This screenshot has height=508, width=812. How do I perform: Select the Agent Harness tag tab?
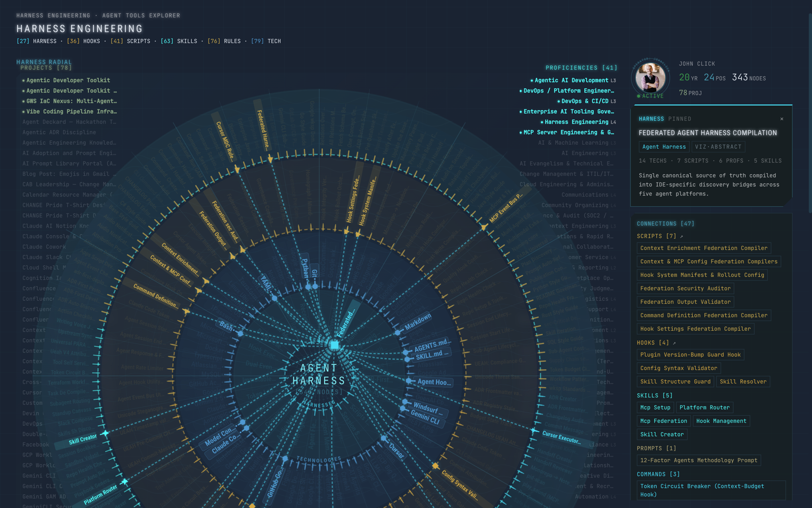click(x=664, y=147)
